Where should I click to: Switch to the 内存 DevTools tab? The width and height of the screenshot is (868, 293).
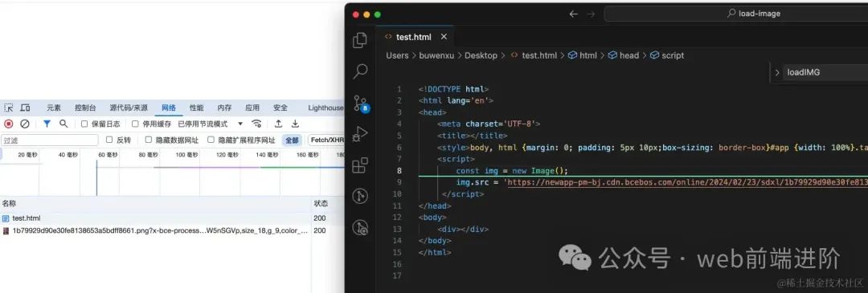pyautogui.click(x=224, y=108)
